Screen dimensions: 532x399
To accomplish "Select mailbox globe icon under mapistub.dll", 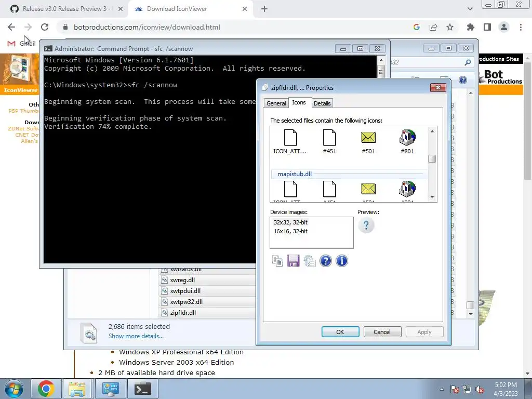I will coord(407,190).
